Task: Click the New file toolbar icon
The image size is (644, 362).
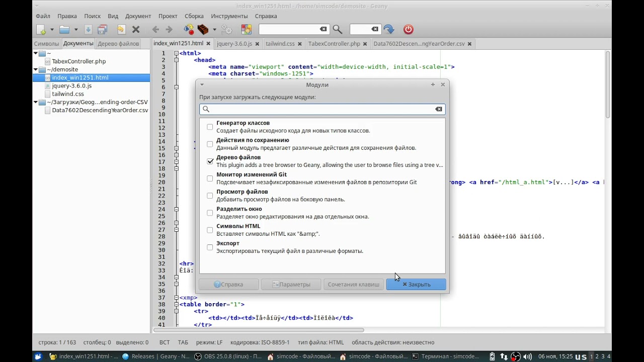Action: pyautogui.click(x=41, y=30)
